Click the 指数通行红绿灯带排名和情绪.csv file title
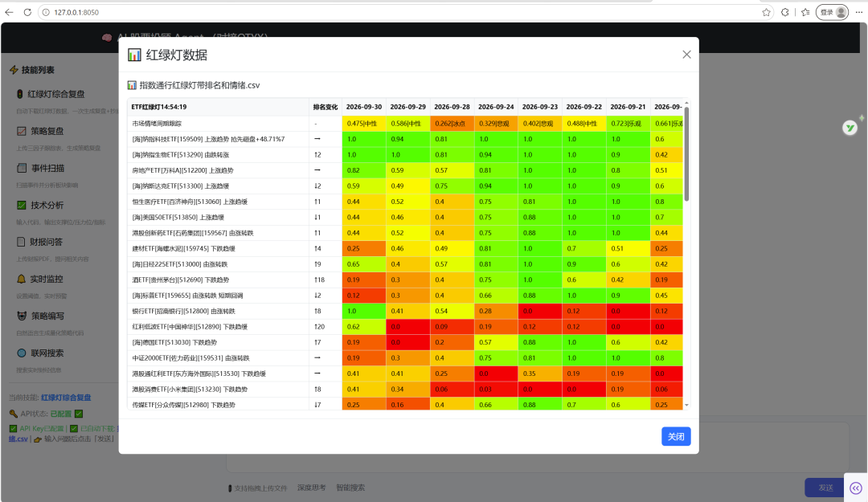 [x=199, y=85]
